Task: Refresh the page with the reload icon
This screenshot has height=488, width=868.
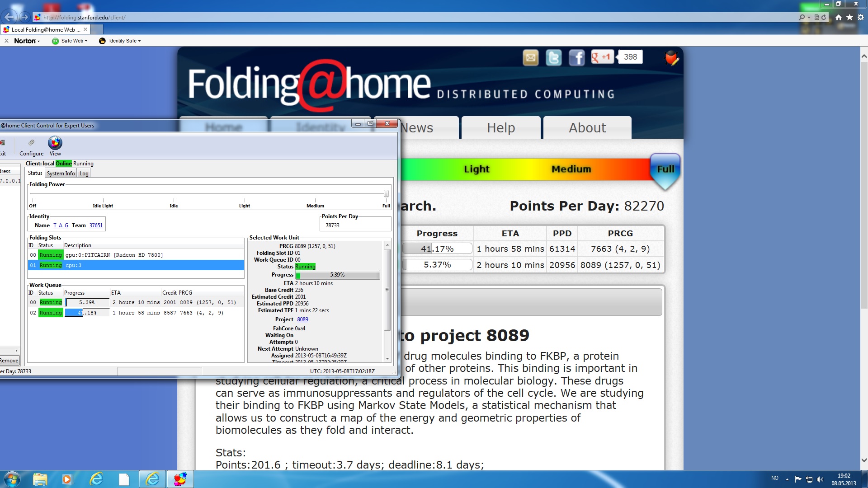Action: 824,17
